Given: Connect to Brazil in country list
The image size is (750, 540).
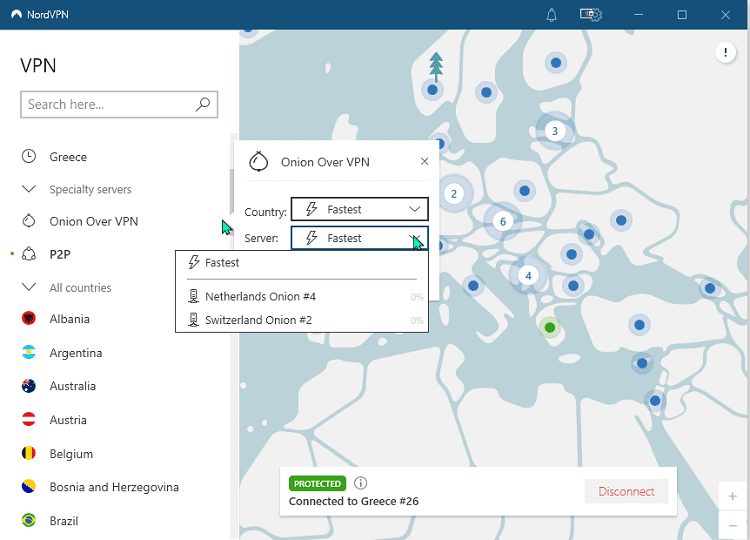Looking at the screenshot, I should coord(64,521).
